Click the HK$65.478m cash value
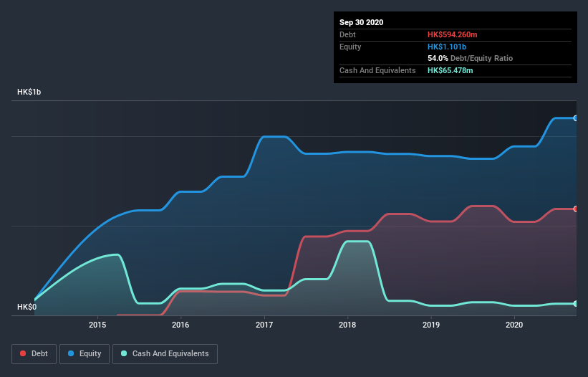This screenshot has height=377, width=588. coord(450,70)
